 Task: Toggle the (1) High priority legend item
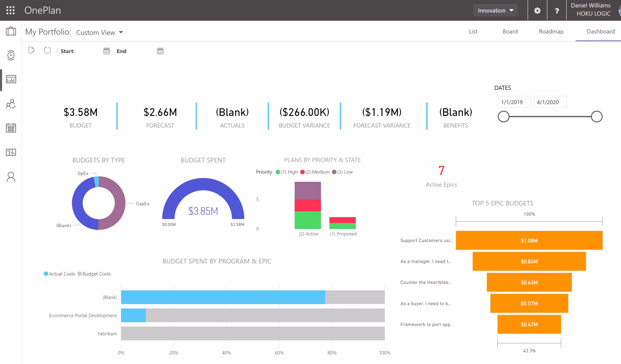286,172
